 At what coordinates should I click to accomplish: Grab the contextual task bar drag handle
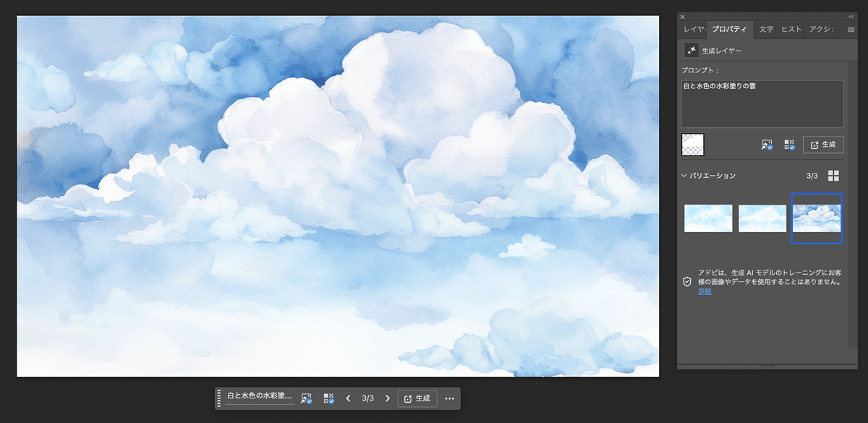click(218, 398)
